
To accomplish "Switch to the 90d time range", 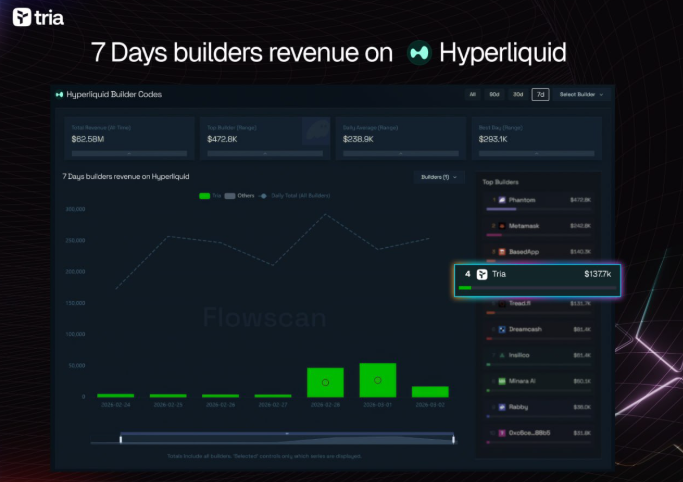I will pyautogui.click(x=495, y=94).
